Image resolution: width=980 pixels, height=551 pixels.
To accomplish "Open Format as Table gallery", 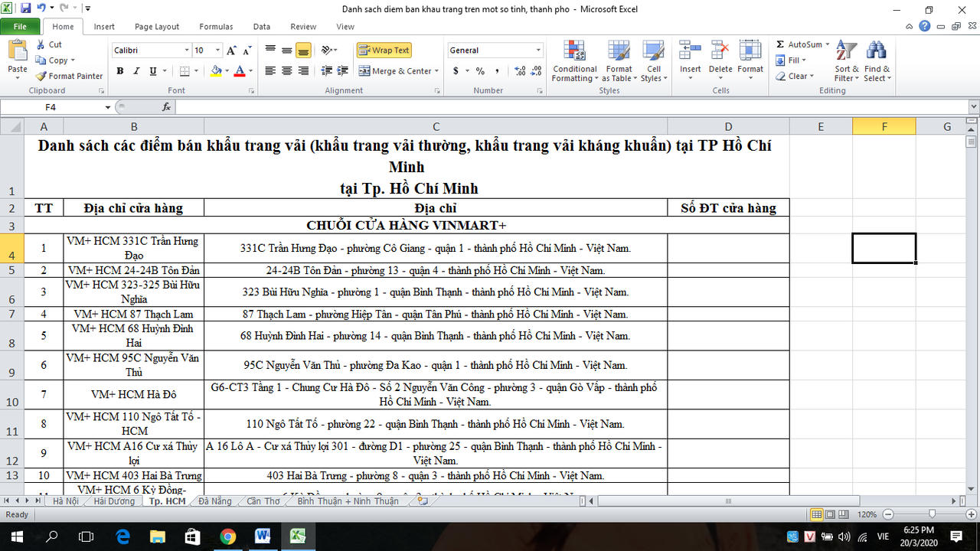I will (619, 61).
